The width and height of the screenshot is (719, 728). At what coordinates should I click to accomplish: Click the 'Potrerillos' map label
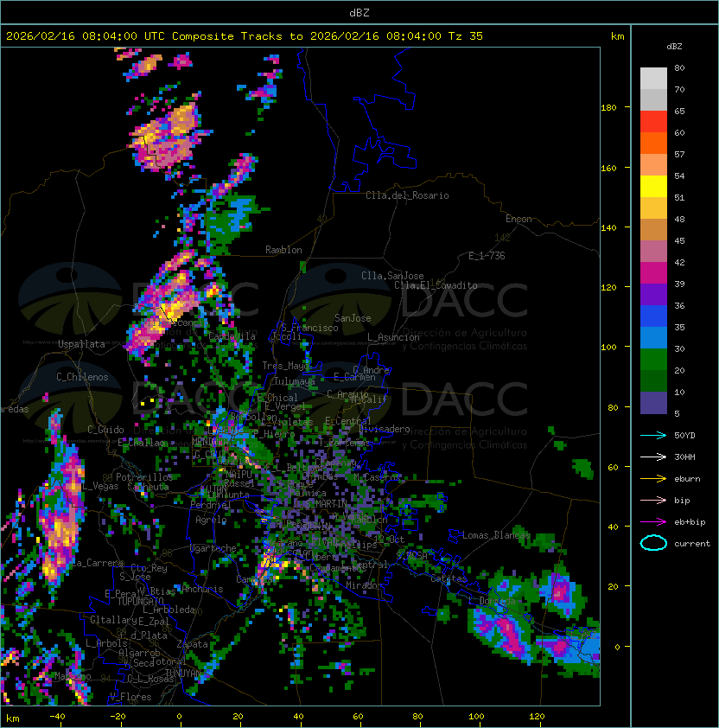(144, 476)
